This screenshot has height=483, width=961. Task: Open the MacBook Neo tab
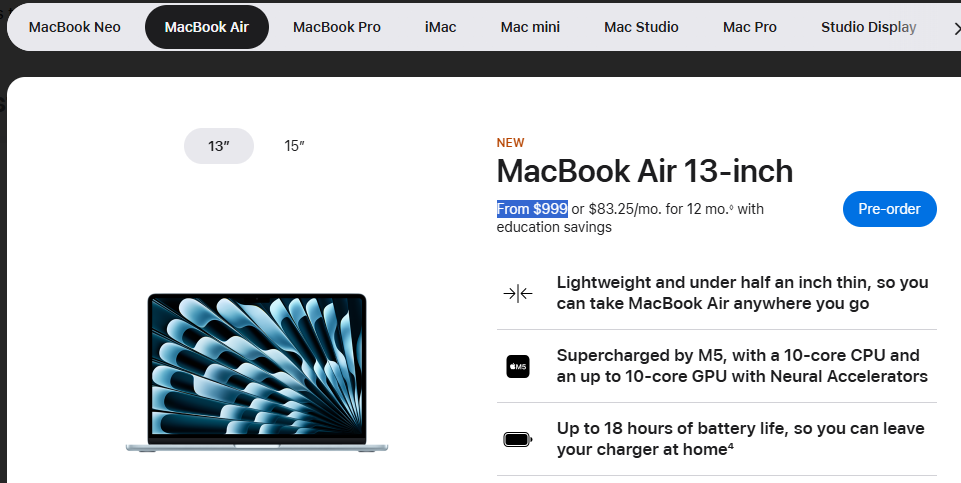[x=75, y=28]
